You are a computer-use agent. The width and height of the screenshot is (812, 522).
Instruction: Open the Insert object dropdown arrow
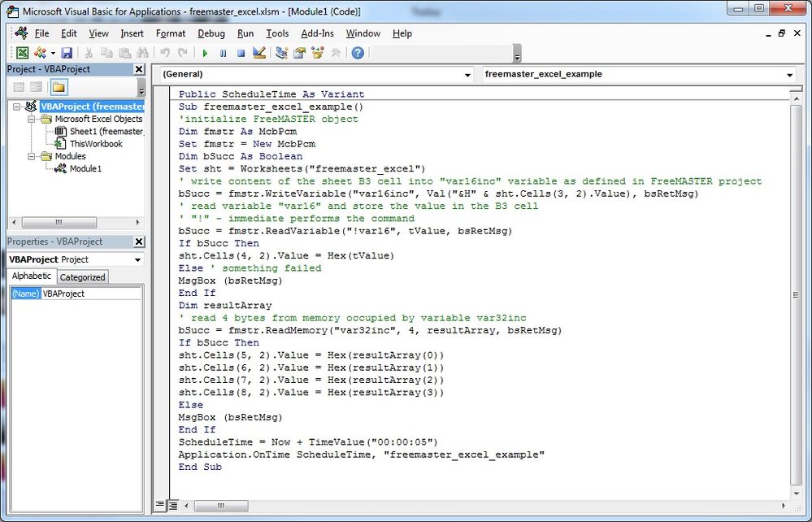[x=53, y=53]
